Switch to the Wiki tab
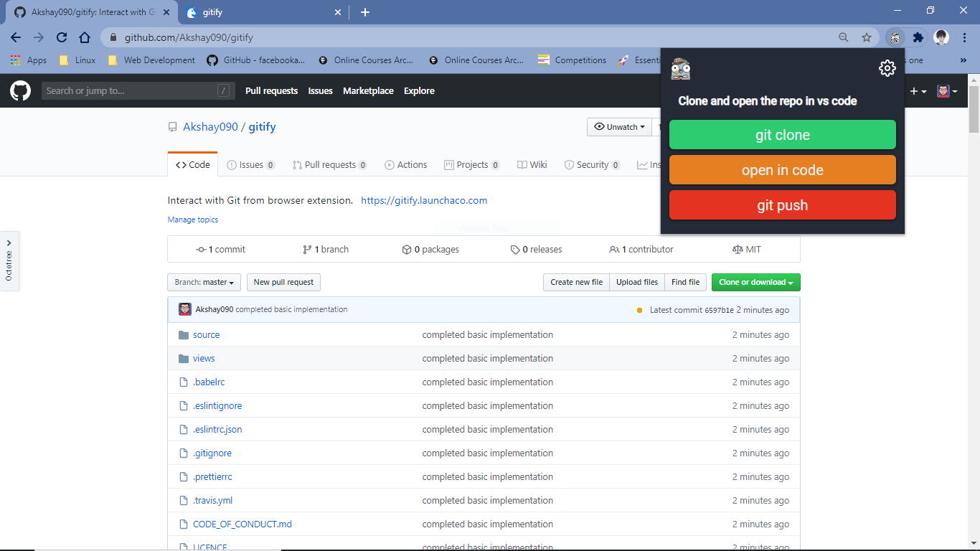The image size is (980, 551). 532,164
